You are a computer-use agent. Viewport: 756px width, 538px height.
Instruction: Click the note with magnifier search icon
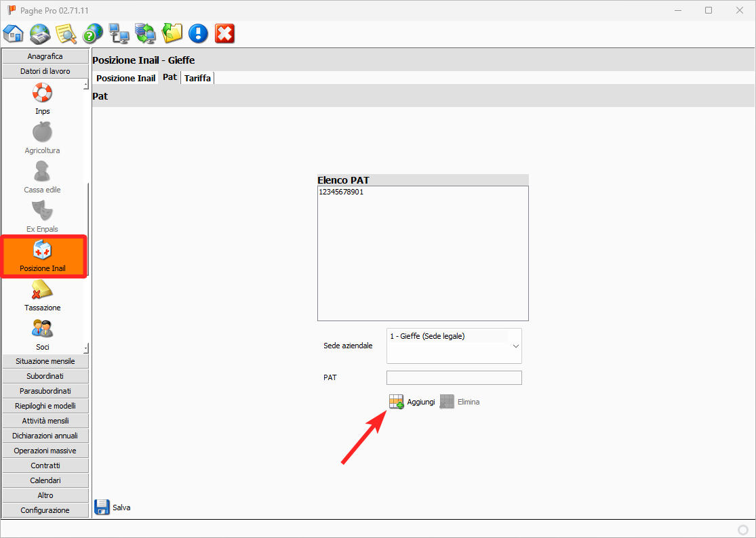coord(66,33)
